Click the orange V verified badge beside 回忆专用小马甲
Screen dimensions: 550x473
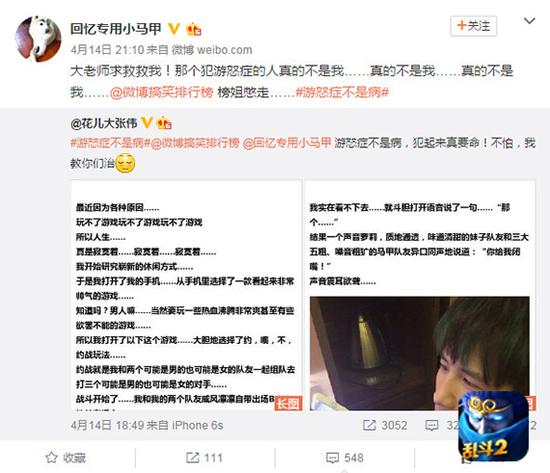click(x=174, y=29)
